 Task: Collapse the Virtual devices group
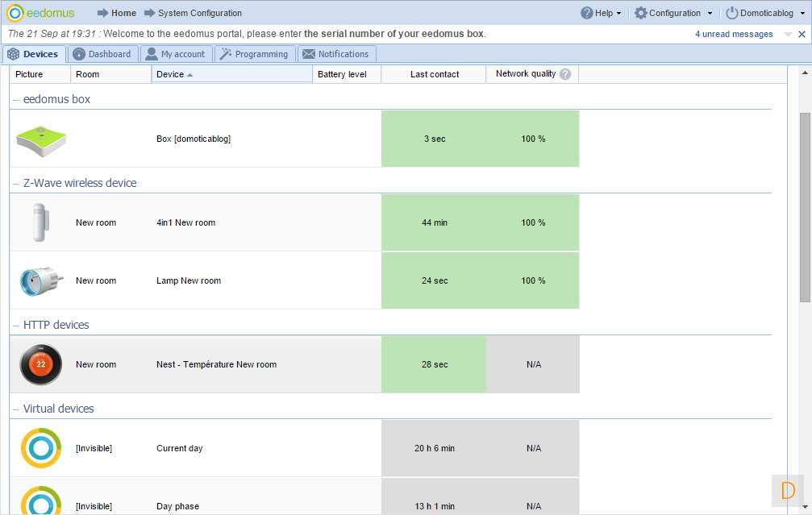coord(16,409)
